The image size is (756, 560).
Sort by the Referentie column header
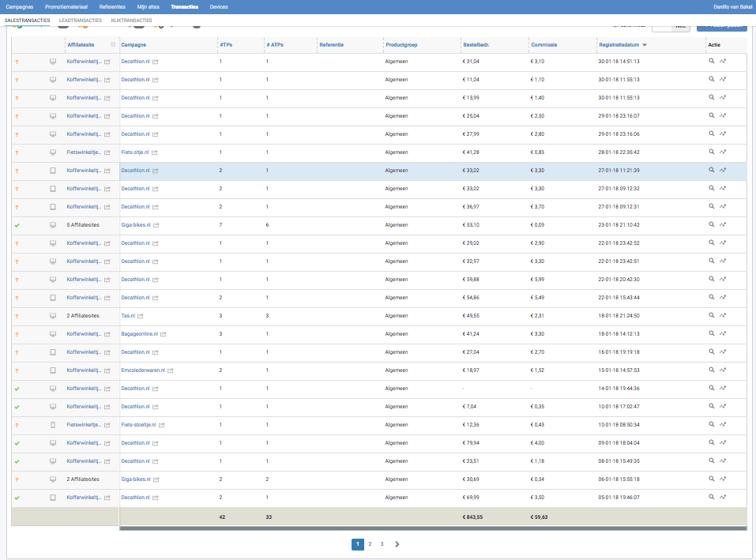[331, 45]
